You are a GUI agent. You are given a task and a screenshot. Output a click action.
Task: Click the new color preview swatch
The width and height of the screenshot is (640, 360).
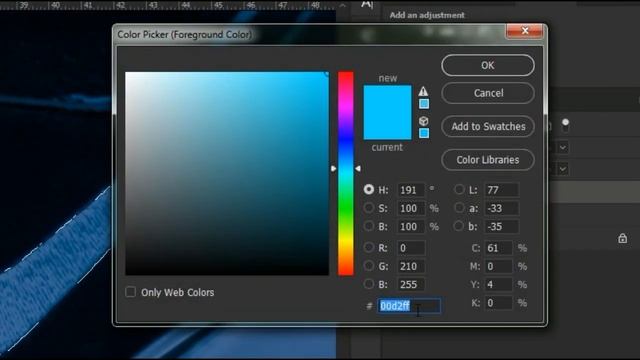387,99
